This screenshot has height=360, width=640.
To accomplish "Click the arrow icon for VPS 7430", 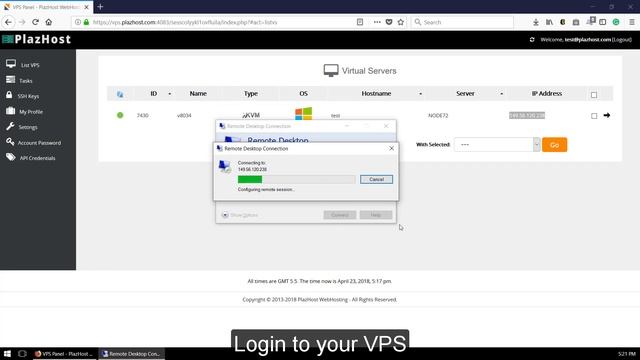I will click(x=607, y=116).
